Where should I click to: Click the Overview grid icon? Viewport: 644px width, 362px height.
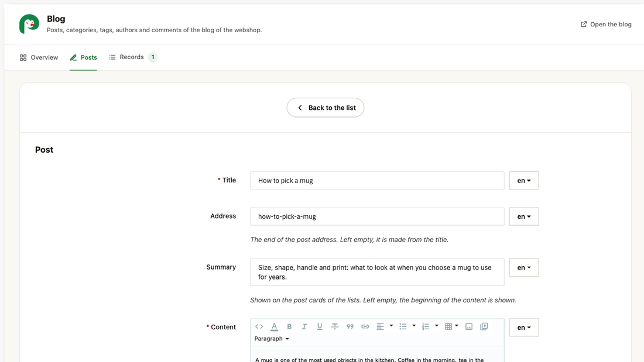[x=23, y=57]
